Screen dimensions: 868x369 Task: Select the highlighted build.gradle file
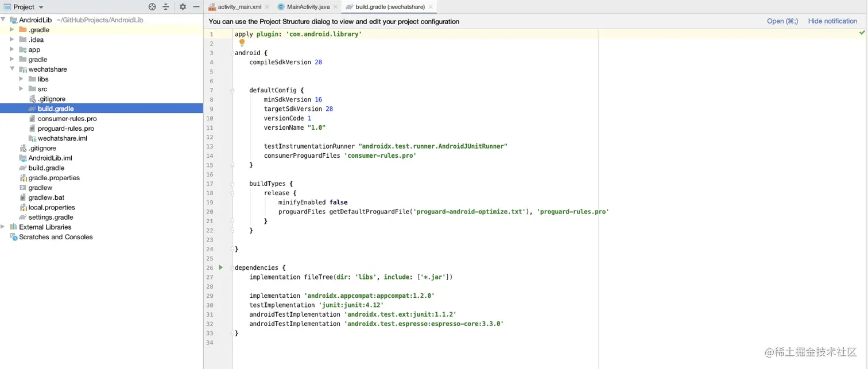tap(102, 108)
